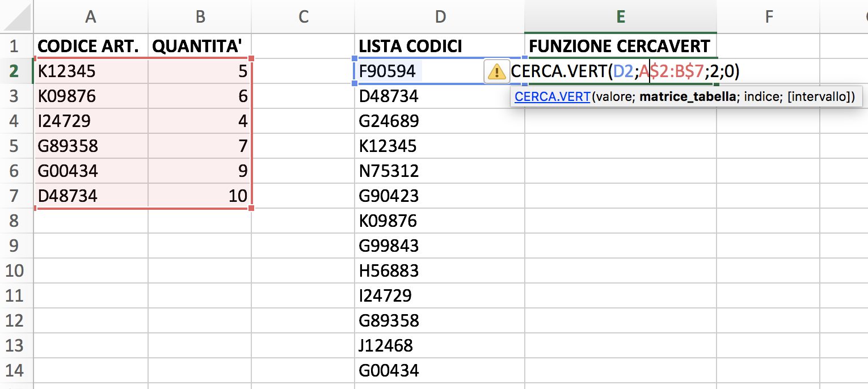Select cell G89358 in column D
868x389 pixels.
tap(440, 320)
